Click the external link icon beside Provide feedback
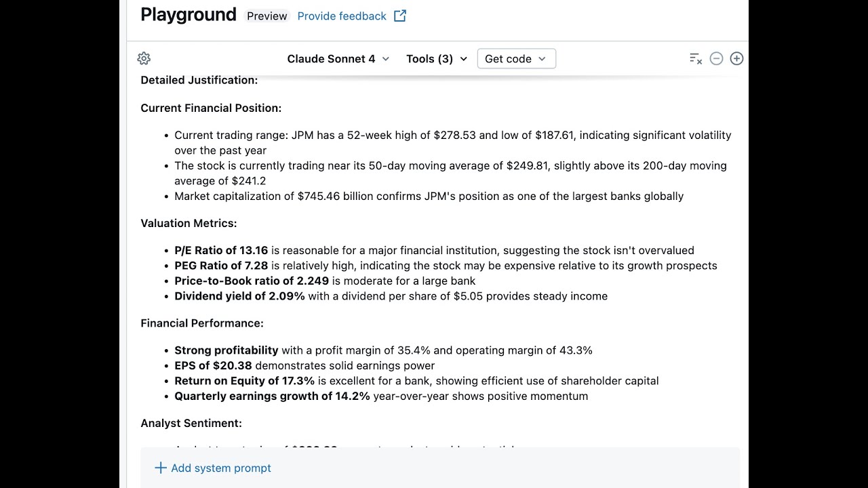Viewport: 868px width, 488px height. tap(400, 16)
